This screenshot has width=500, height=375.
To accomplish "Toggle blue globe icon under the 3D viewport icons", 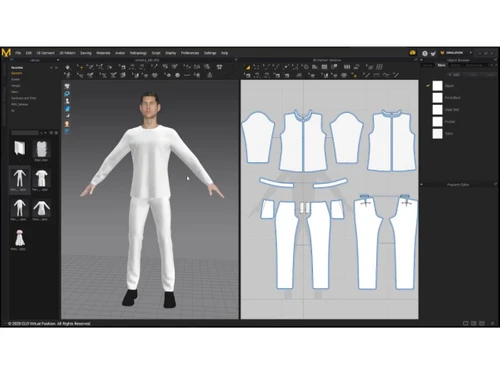I will (67, 132).
